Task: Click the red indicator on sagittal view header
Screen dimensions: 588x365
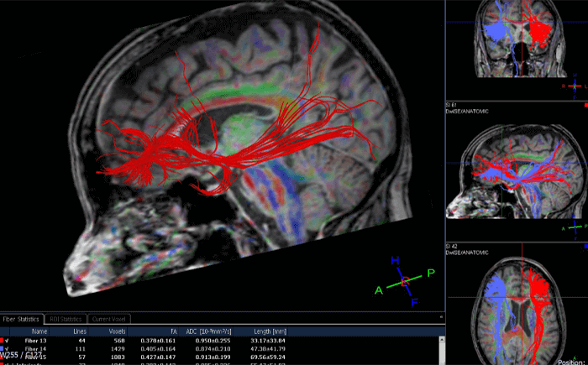Action: (x=585, y=107)
